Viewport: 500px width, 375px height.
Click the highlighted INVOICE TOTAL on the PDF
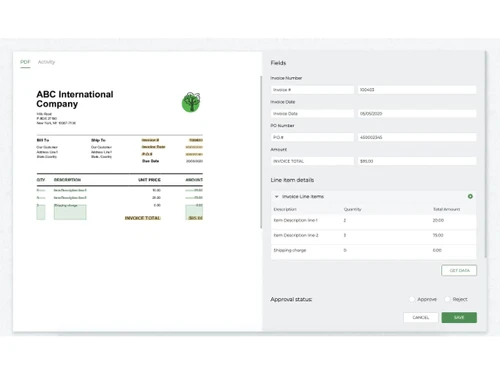point(143,218)
